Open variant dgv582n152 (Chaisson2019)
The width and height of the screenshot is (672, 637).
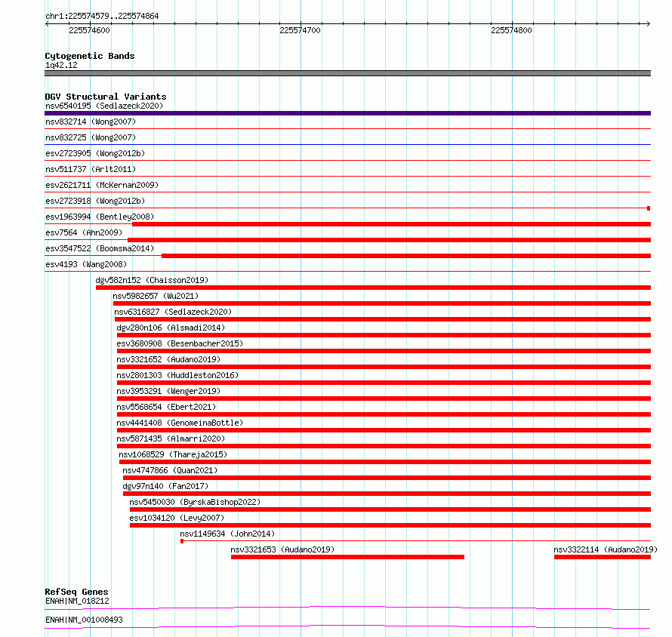point(152,280)
